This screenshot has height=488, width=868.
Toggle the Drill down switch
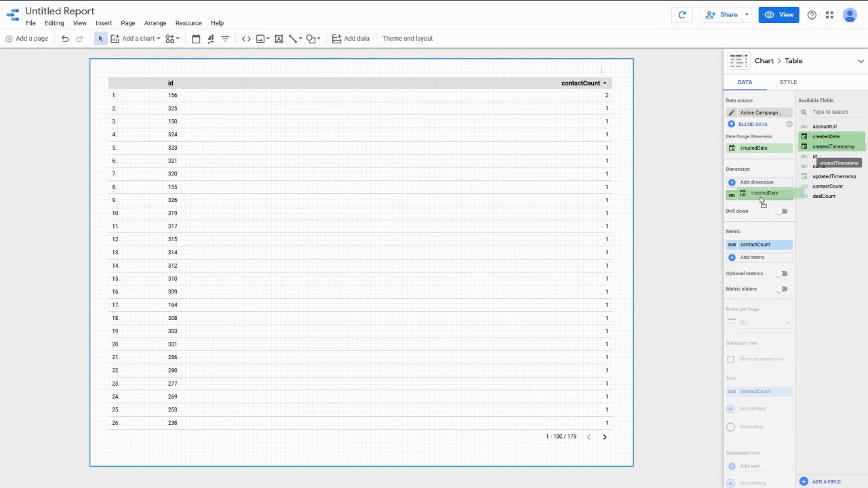tap(783, 211)
